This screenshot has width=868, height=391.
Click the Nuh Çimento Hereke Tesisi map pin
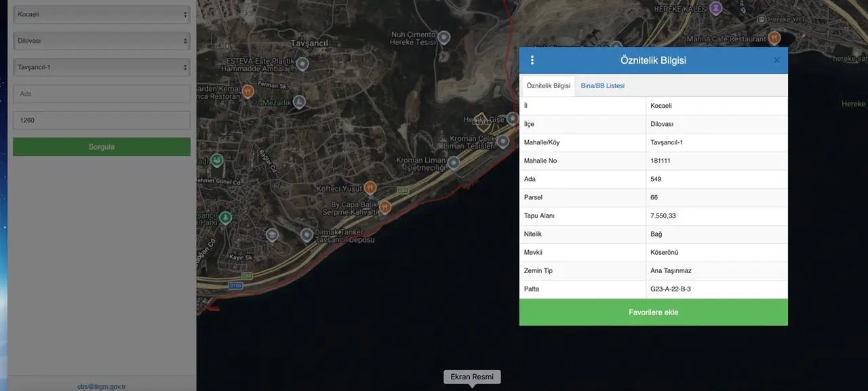(443, 38)
